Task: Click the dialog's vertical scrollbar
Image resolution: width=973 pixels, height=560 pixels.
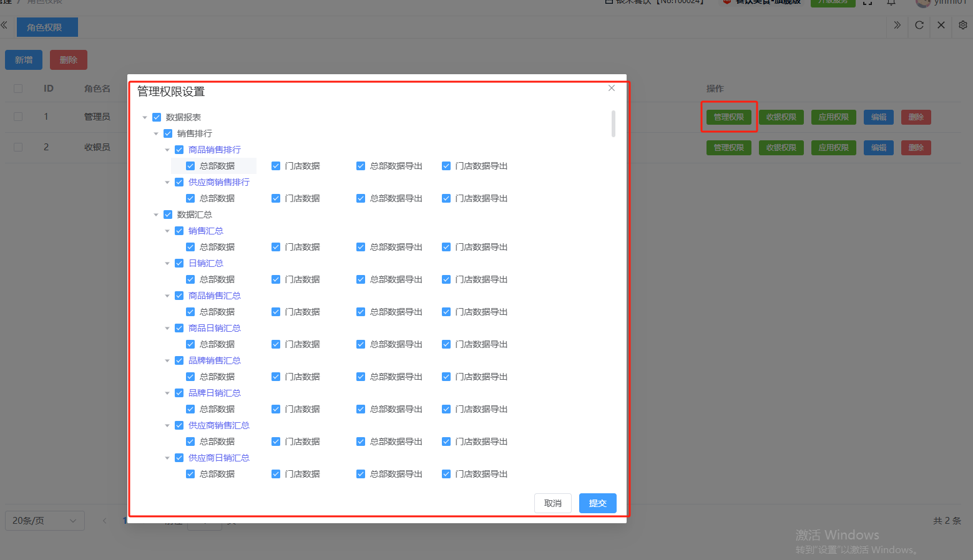Action: click(x=614, y=123)
